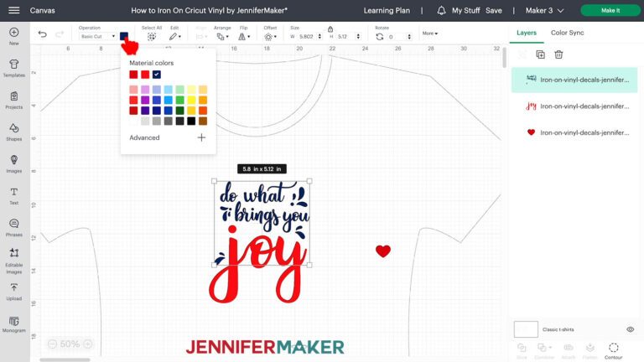Open the Offset dropdown
Image resolution: width=644 pixels, height=362 pixels.
point(270,37)
